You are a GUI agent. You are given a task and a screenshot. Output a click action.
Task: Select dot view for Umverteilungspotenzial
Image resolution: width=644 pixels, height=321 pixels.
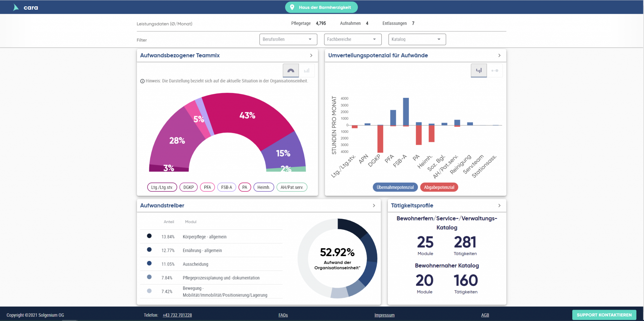pos(495,70)
